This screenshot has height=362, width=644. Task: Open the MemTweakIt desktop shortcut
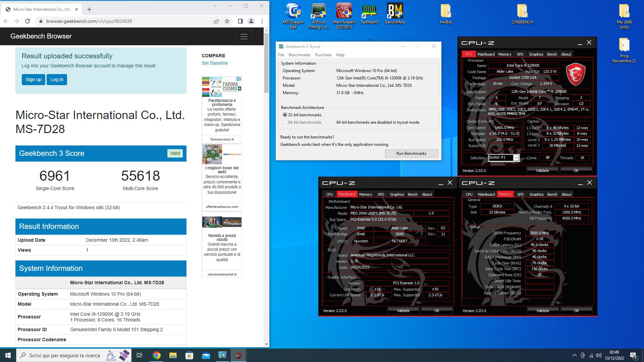pyautogui.click(x=344, y=16)
